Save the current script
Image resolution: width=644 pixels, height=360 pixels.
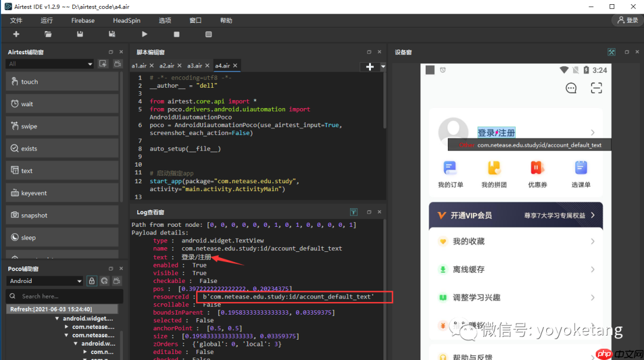(x=79, y=34)
